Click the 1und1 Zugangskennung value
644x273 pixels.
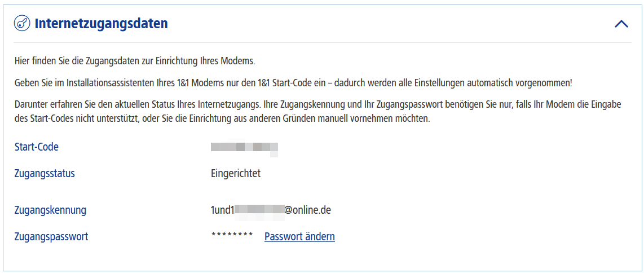click(x=271, y=210)
